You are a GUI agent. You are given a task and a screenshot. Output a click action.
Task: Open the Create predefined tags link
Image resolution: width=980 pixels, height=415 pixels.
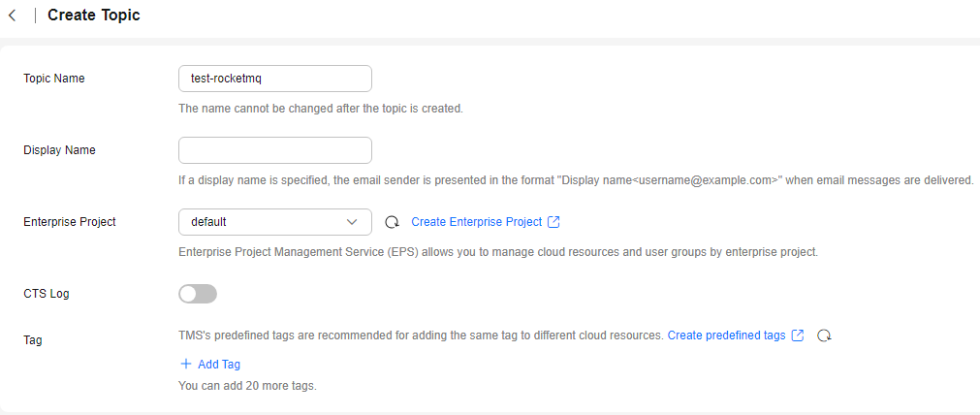click(726, 335)
